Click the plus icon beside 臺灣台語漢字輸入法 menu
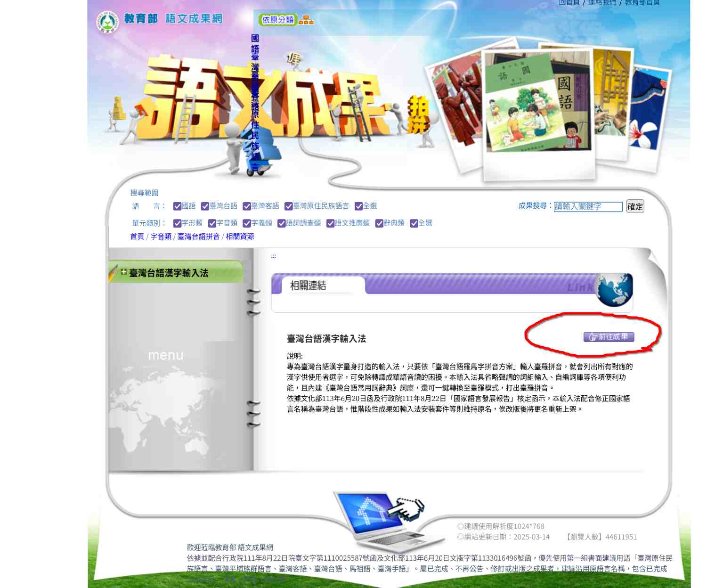Screen dimensions: 707x588 tap(124, 272)
